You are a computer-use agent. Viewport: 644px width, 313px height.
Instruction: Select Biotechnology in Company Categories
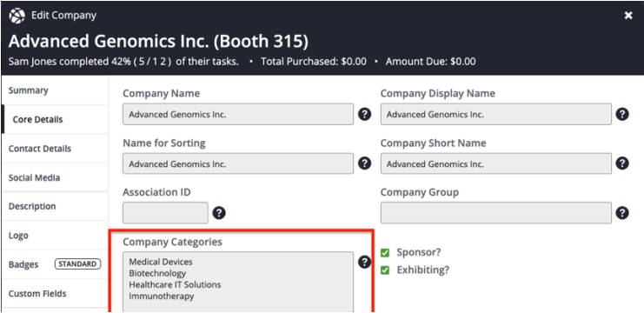pos(157,273)
